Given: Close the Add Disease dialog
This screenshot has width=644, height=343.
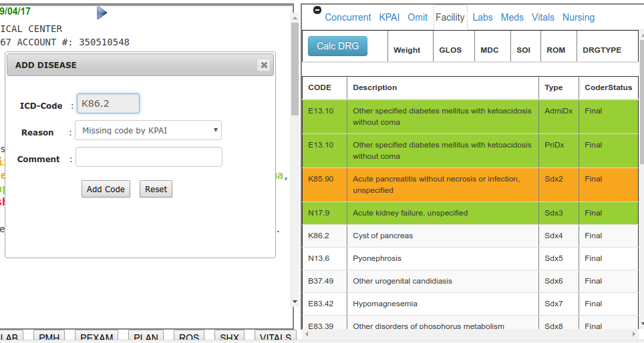Looking at the screenshot, I should [264, 65].
